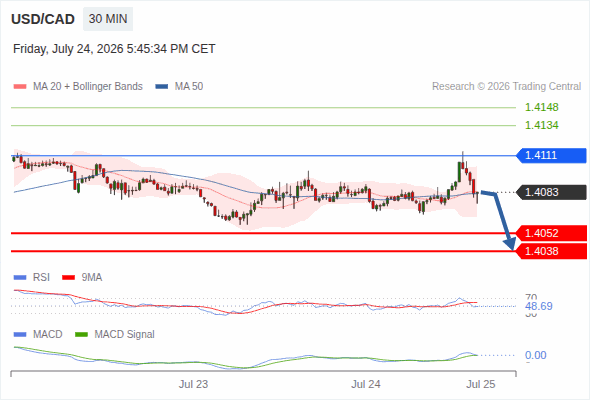Click the RSI value 48.69
The height and width of the screenshot is (400, 590).
tap(539, 306)
